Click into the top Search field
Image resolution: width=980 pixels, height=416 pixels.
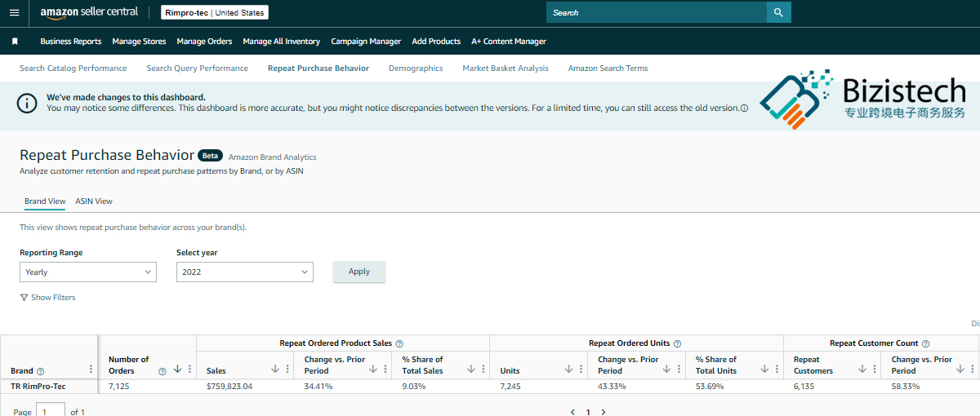(657, 12)
